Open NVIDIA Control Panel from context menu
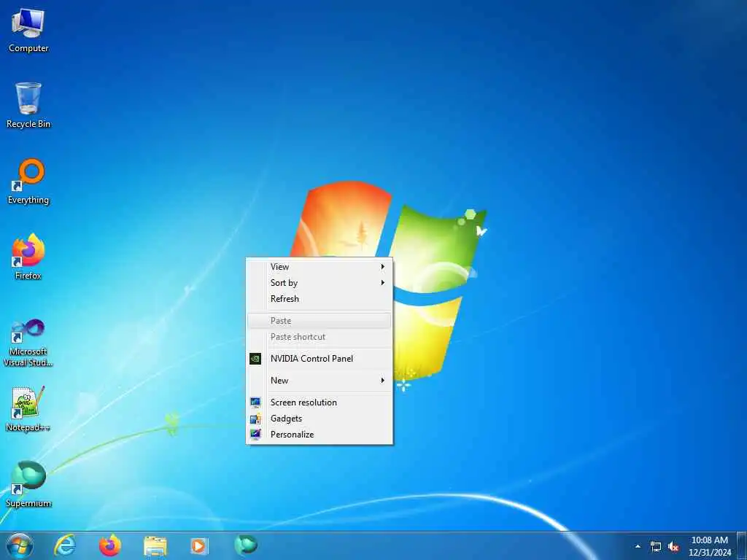The image size is (747, 560). 320,359
